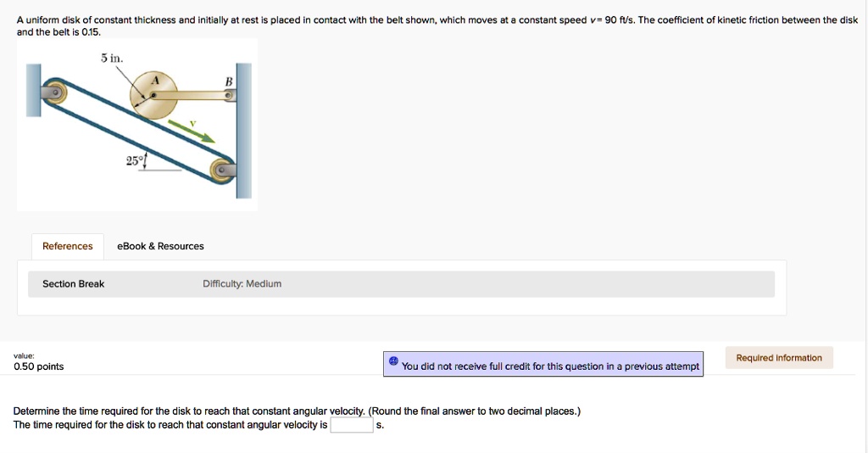The width and height of the screenshot is (868, 453).
Task: Click the Required Information button
Action: click(779, 358)
